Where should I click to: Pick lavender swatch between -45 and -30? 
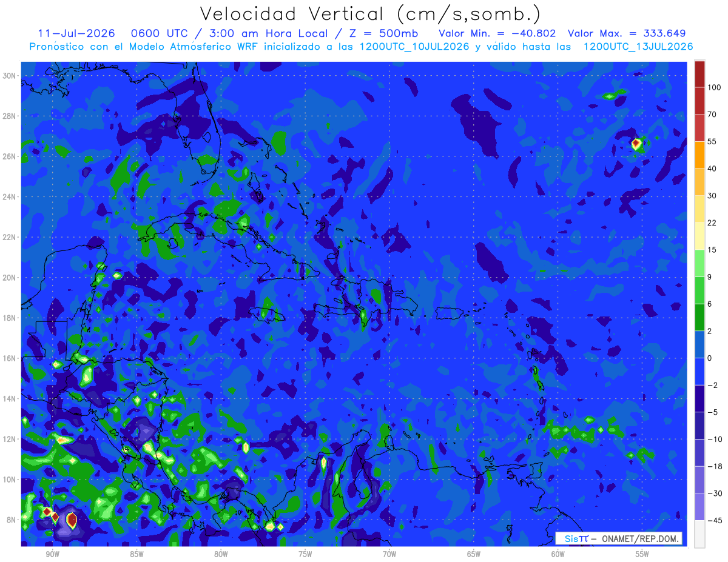coord(699,507)
